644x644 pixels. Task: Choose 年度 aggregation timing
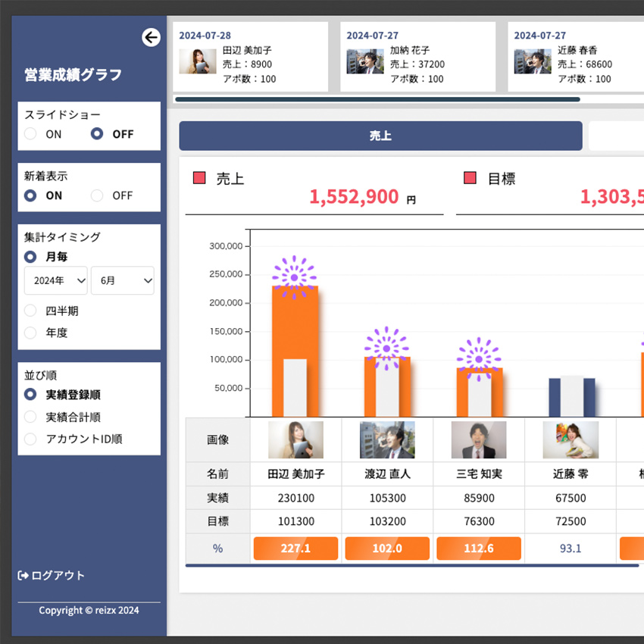pyautogui.click(x=31, y=333)
